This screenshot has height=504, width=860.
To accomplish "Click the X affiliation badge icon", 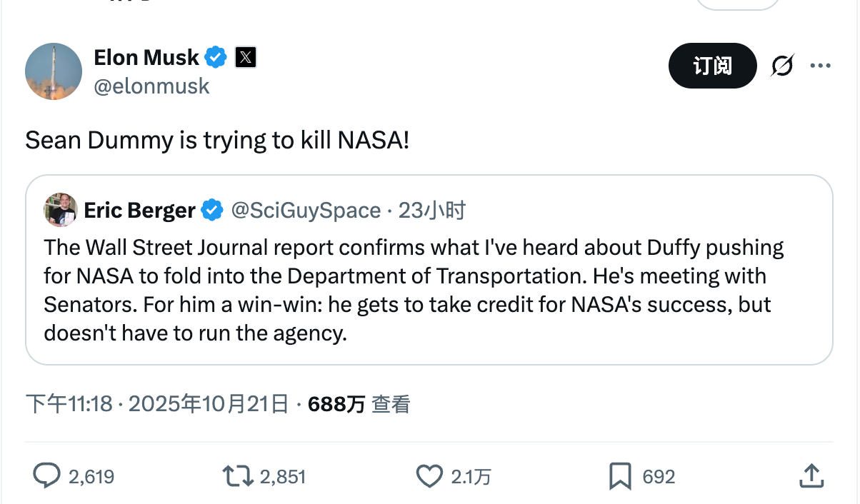I will coord(245,57).
